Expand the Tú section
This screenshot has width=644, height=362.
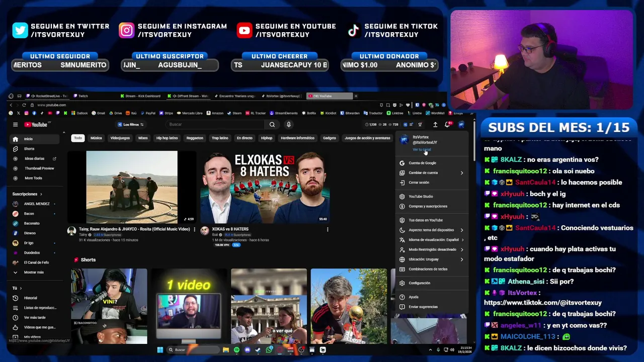17,288
